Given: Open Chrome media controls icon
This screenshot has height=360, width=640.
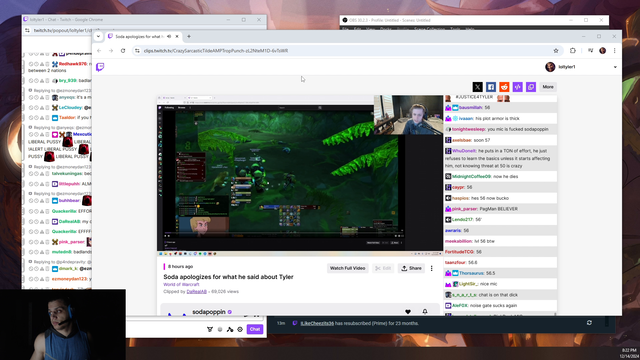Looking at the screenshot, I should coord(590,51).
